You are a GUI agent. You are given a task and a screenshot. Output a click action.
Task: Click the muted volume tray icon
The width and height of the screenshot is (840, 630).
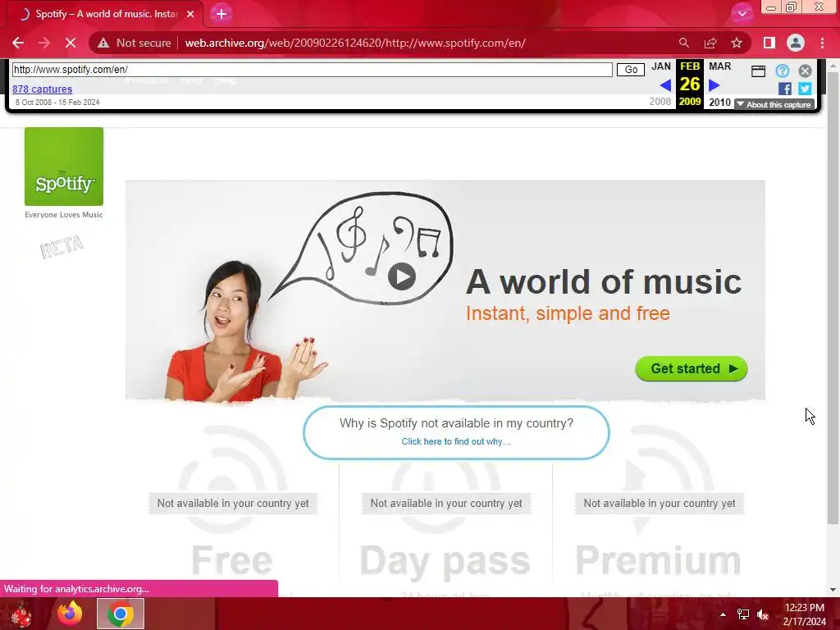[x=763, y=614]
